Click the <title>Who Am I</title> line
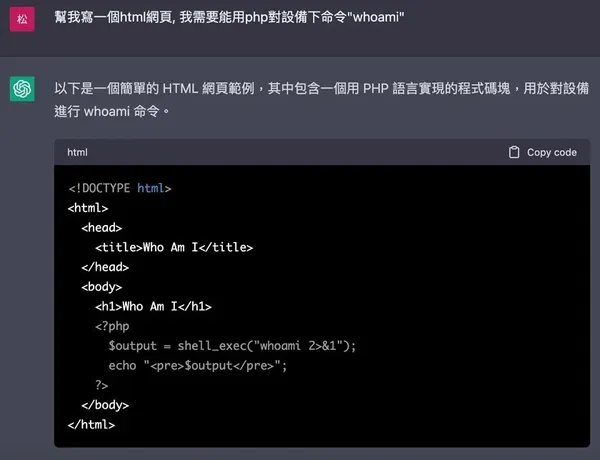Image resolution: width=600 pixels, height=460 pixels. coord(174,247)
